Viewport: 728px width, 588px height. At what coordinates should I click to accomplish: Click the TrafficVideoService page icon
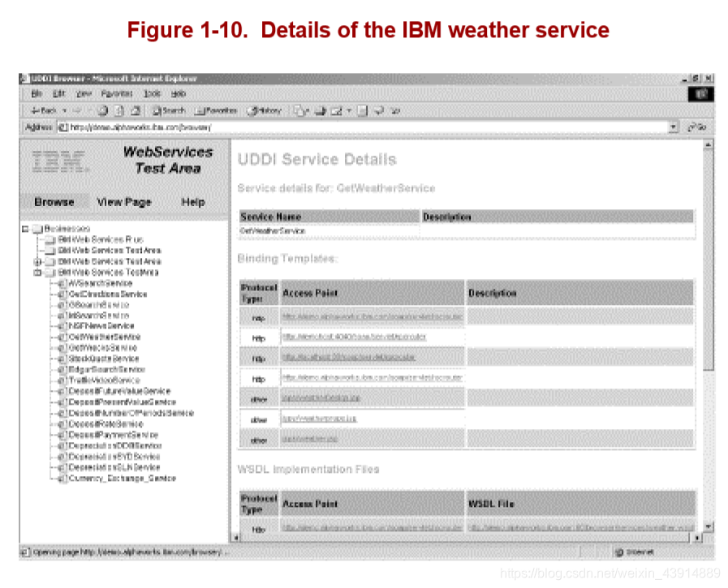[62, 380]
